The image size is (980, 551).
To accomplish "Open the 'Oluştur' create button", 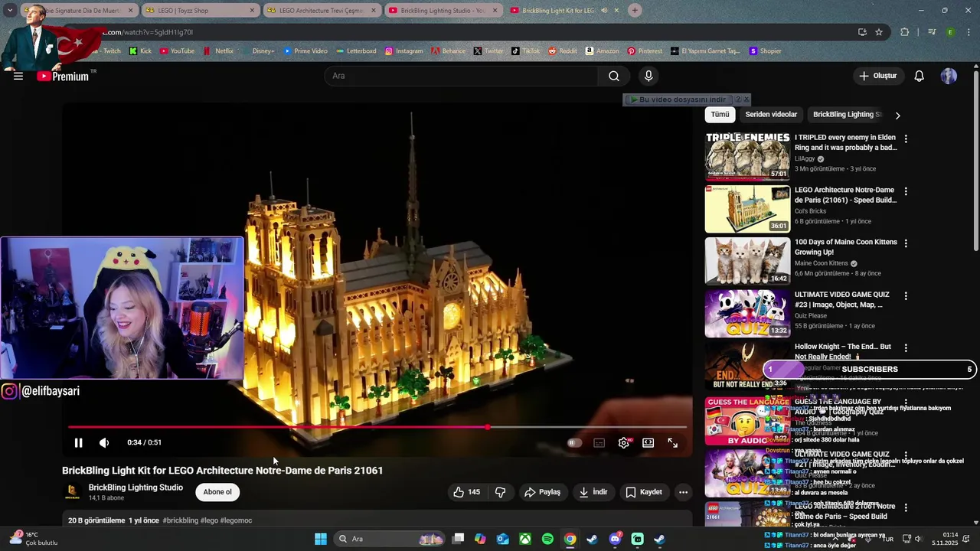I will click(878, 76).
